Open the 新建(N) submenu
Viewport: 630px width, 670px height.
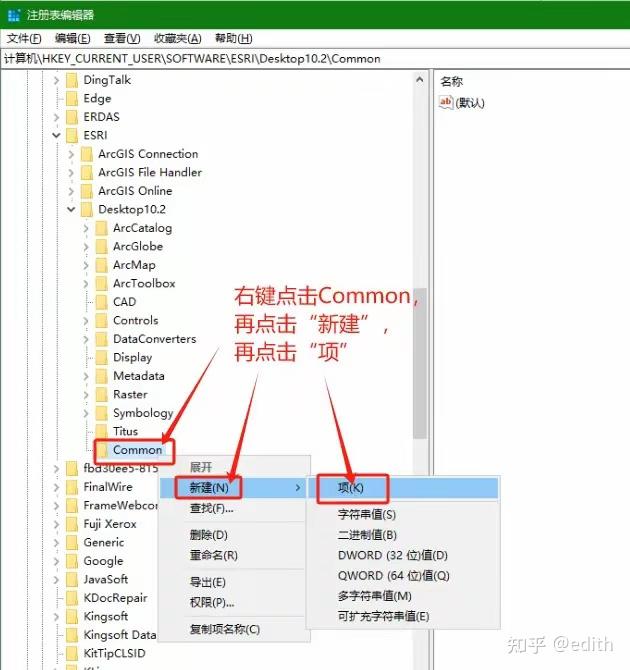233,488
